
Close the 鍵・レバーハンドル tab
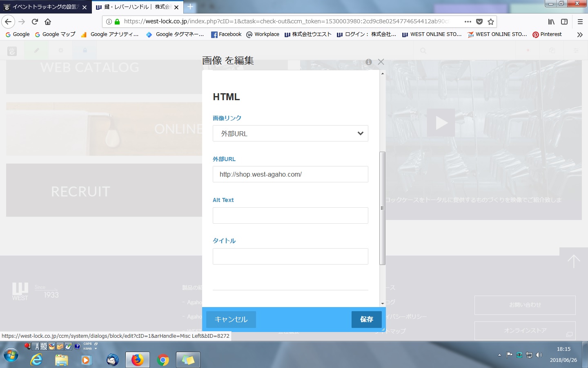[x=176, y=7]
